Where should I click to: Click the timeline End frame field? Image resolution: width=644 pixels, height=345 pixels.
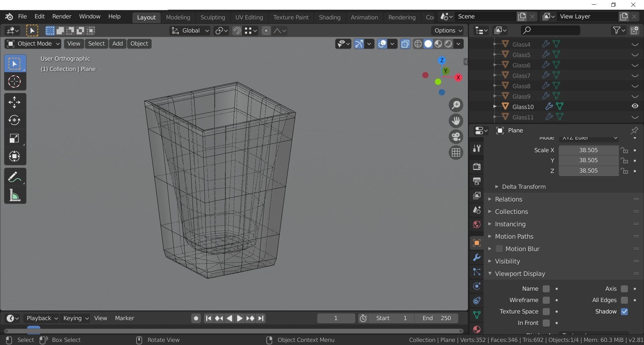tap(436, 318)
